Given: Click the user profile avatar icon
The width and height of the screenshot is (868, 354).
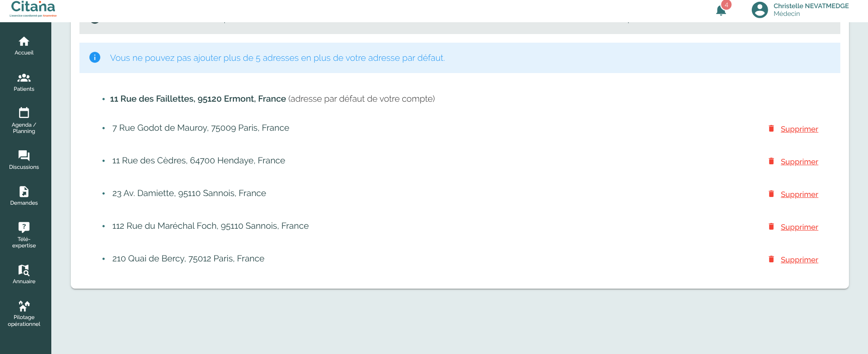Looking at the screenshot, I should (759, 10).
